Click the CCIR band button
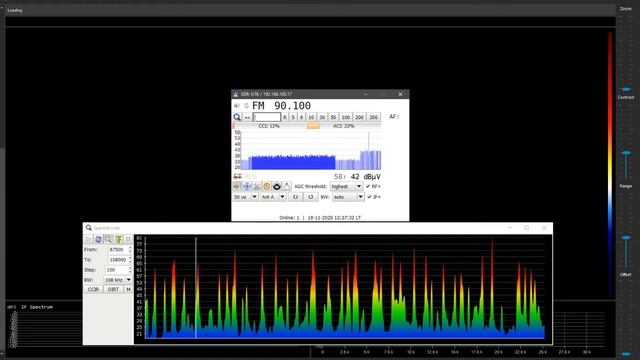The height and width of the screenshot is (360, 640). tap(93, 289)
